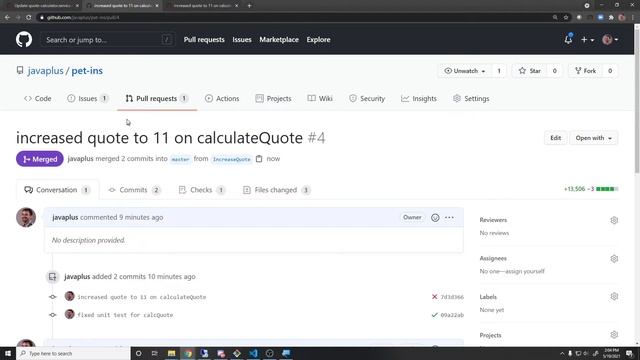Go to Issues in top navigation
Image resolution: width=640 pixels, height=360 pixels.
242,40
